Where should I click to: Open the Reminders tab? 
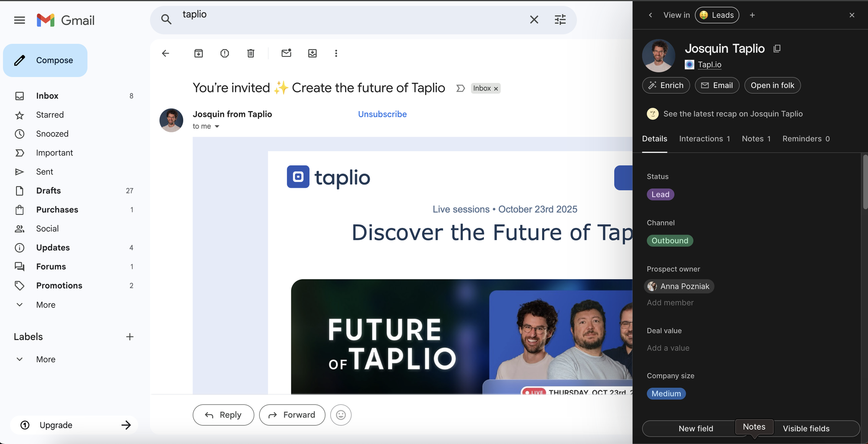[806, 139]
